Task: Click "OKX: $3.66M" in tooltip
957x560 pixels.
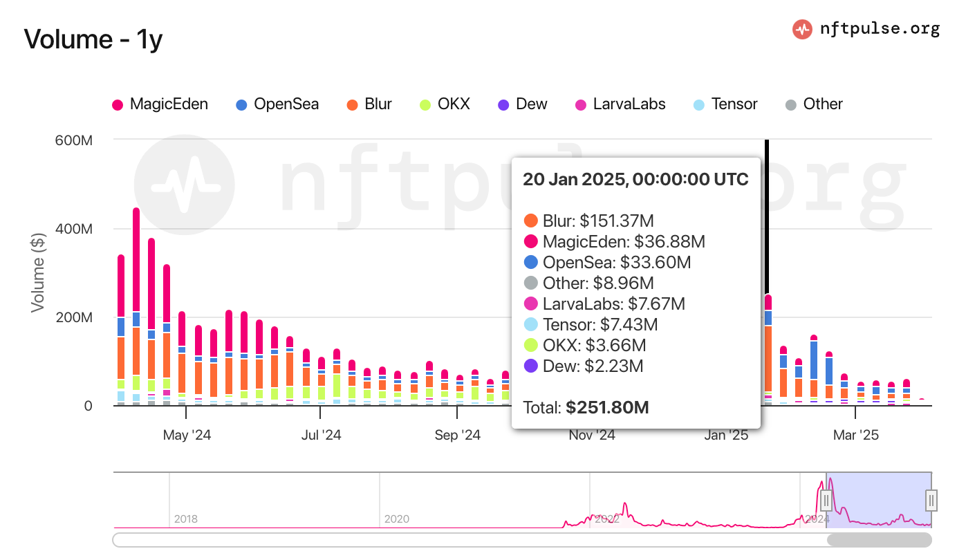Action: coord(584,346)
